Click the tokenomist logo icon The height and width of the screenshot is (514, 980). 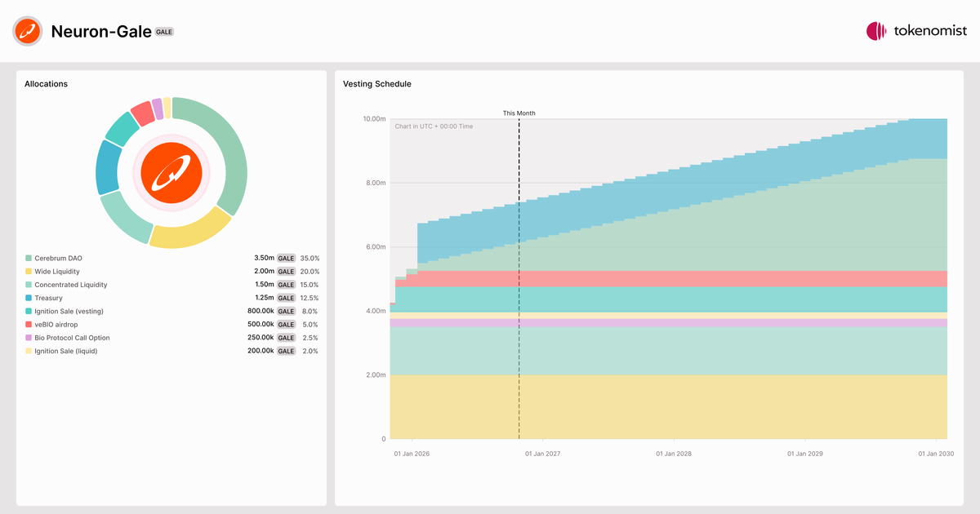pyautogui.click(x=876, y=31)
